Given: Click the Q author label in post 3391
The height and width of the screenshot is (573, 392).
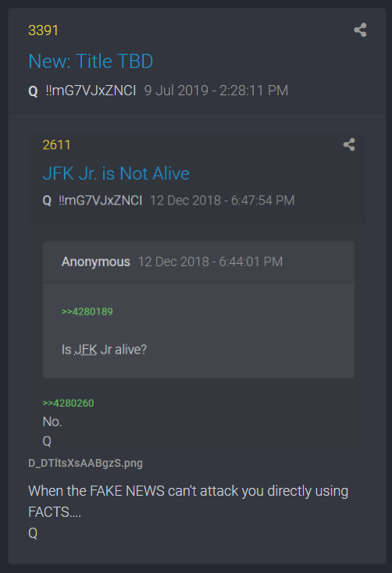Looking at the screenshot, I should (33, 91).
